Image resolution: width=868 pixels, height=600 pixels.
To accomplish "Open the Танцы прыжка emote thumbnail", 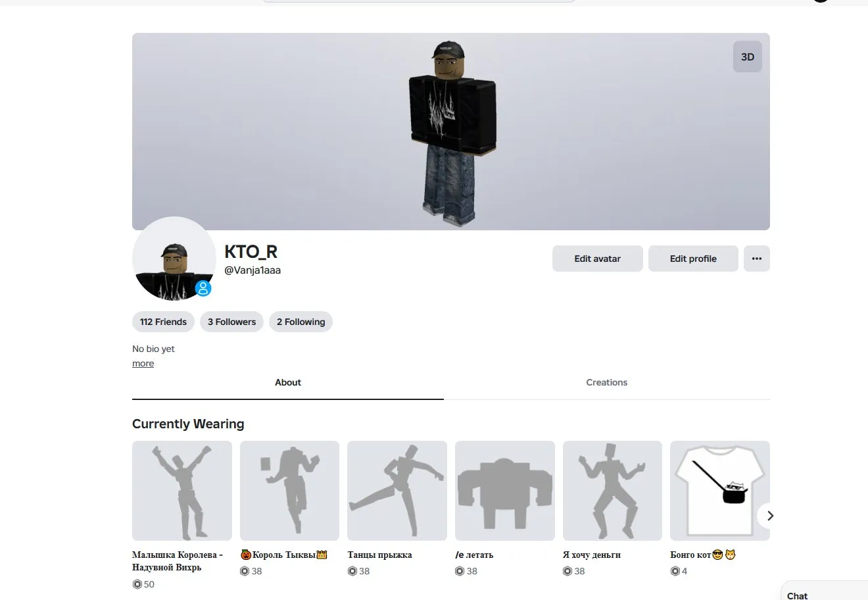I will coord(397,491).
